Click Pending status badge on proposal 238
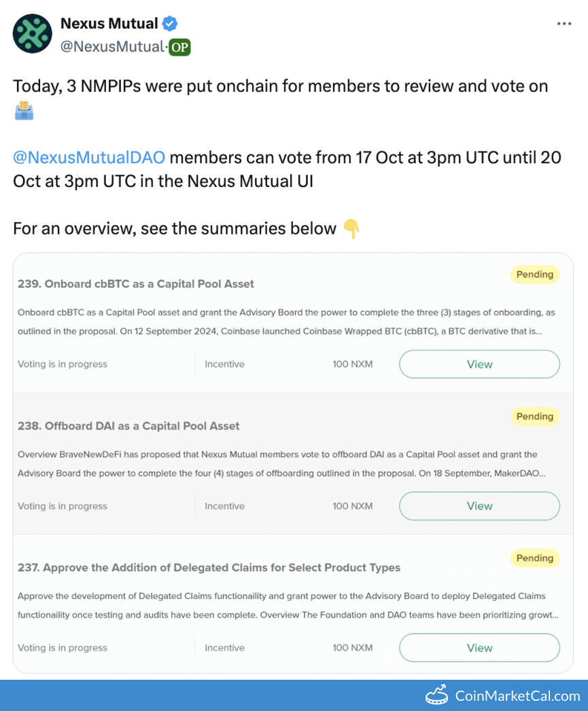The image size is (588, 711). click(x=534, y=417)
